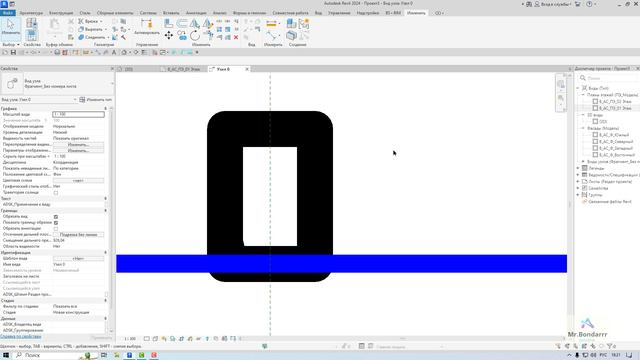Collapse the 3D виды node
This screenshot has width=640, height=360.
coord(583,115)
